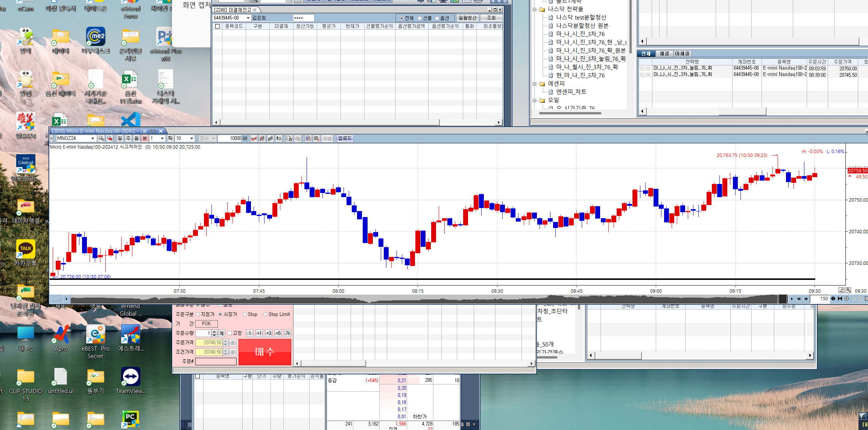Click the zoom-in plus circle icon
868x430 pixels.
[847, 299]
